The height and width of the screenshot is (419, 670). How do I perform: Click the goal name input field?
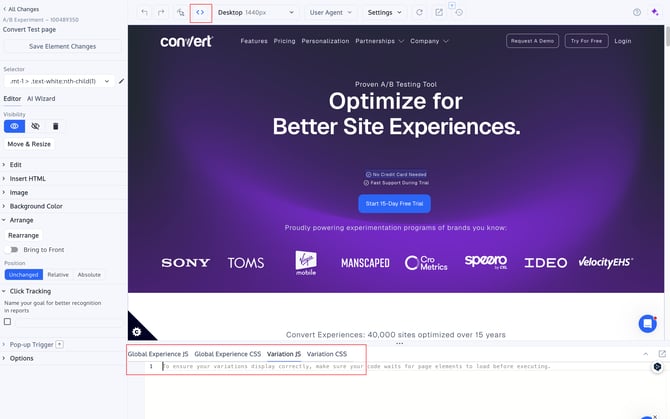[x=68, y=322]
